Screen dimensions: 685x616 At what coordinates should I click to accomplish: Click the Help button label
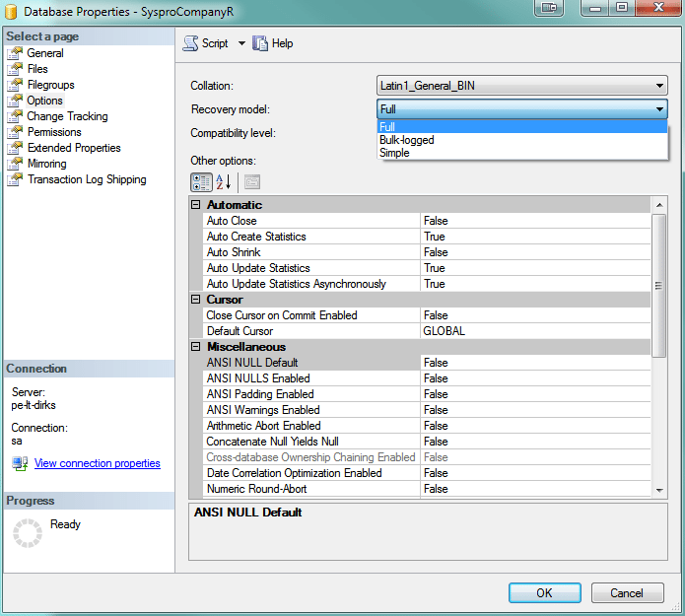(282, 43)
